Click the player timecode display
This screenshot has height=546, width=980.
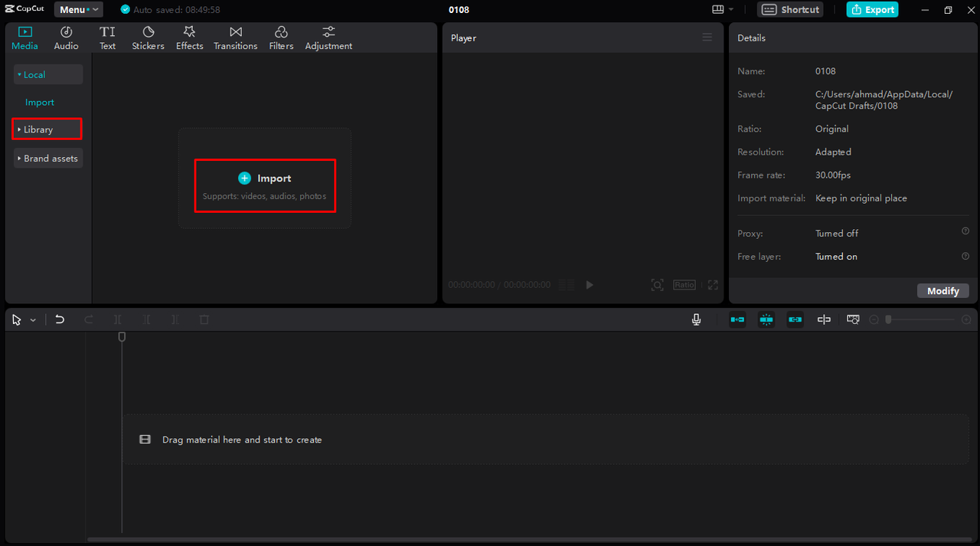coord(499,285)
